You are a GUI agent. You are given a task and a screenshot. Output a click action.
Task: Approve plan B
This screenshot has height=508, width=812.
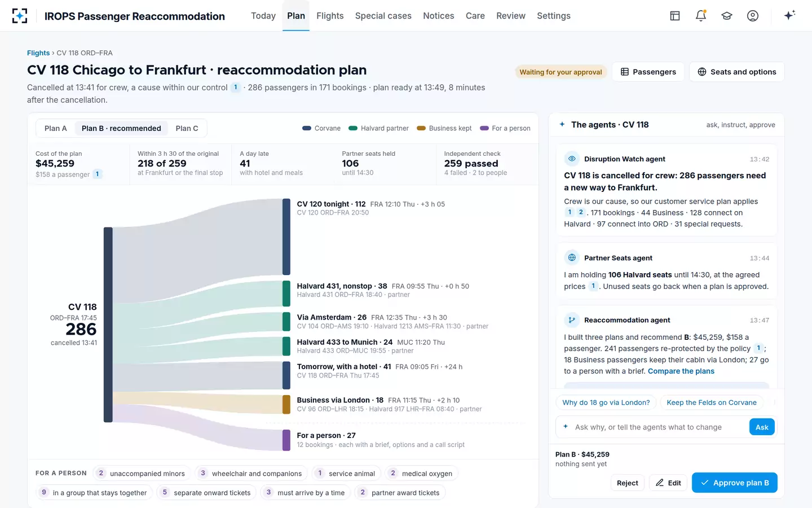(735, 483)
